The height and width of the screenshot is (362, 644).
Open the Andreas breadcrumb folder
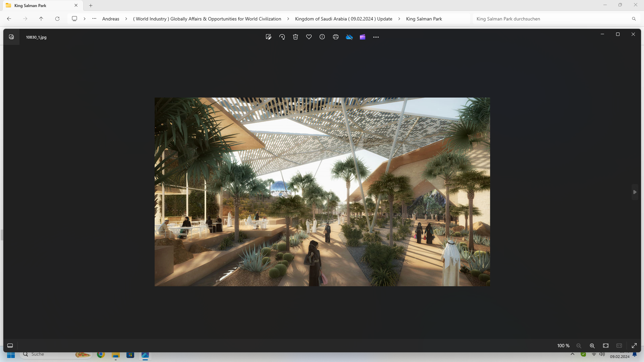point(111,19)
